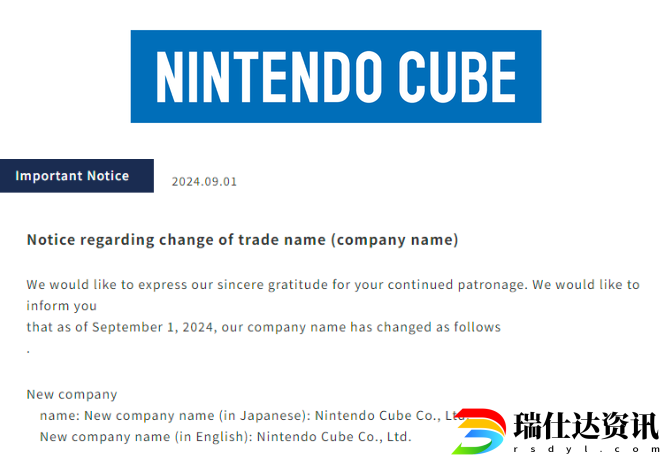Click the company name in Japanese line
The width and height of the screenshot is (668, 459).
[x=252, y=415]
